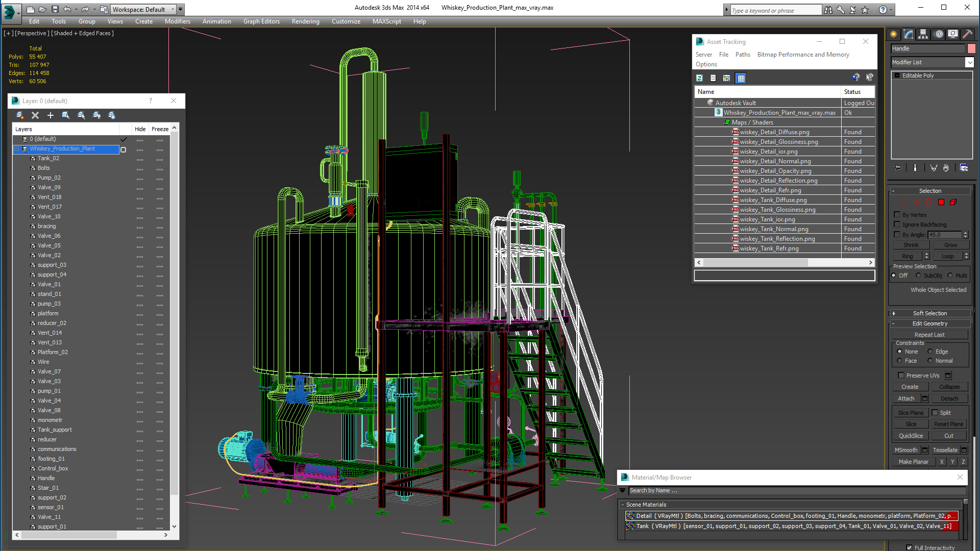Select Face constraint radio button
The height and width of the screenshot is (551, 980).
[x=899, y=361]
